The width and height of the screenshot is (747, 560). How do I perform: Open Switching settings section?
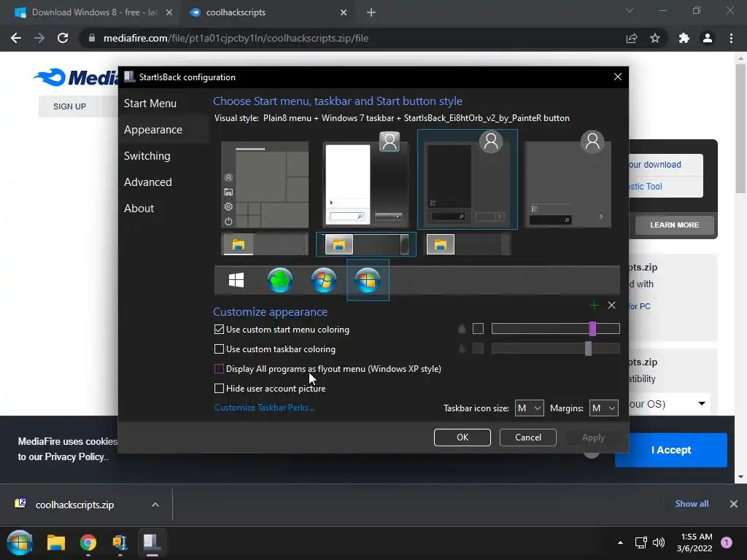pyautogui.click(x=147, y=156)
